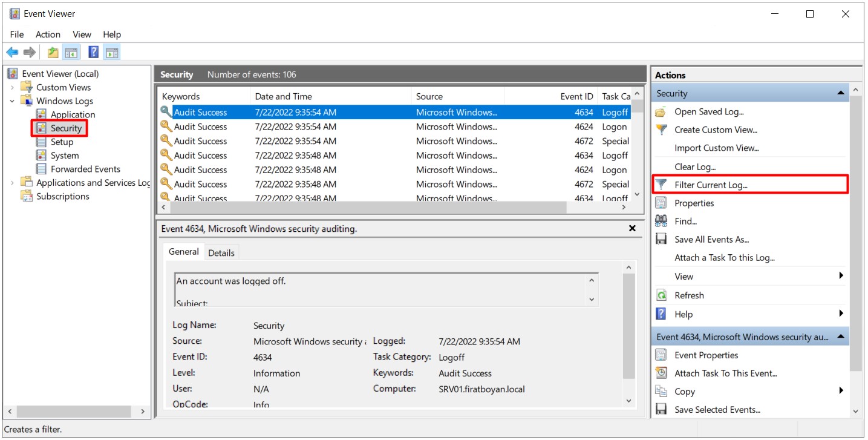Click the event list horizontal scrollbar right arrow

pos(624,207)
